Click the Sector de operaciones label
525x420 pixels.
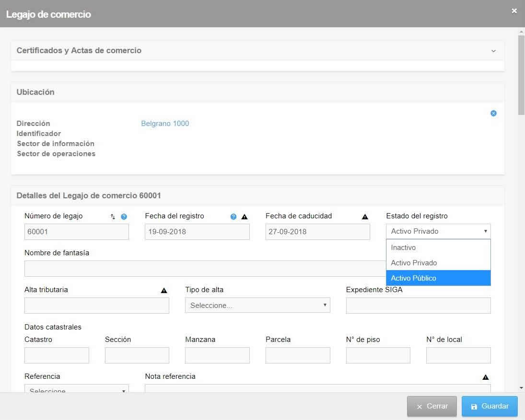coord(56,154)
